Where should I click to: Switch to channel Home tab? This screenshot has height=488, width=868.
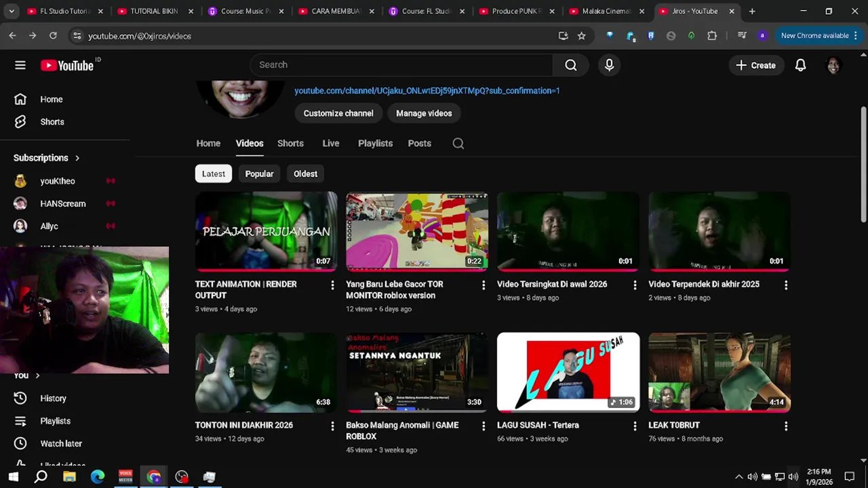click(208, 143)
